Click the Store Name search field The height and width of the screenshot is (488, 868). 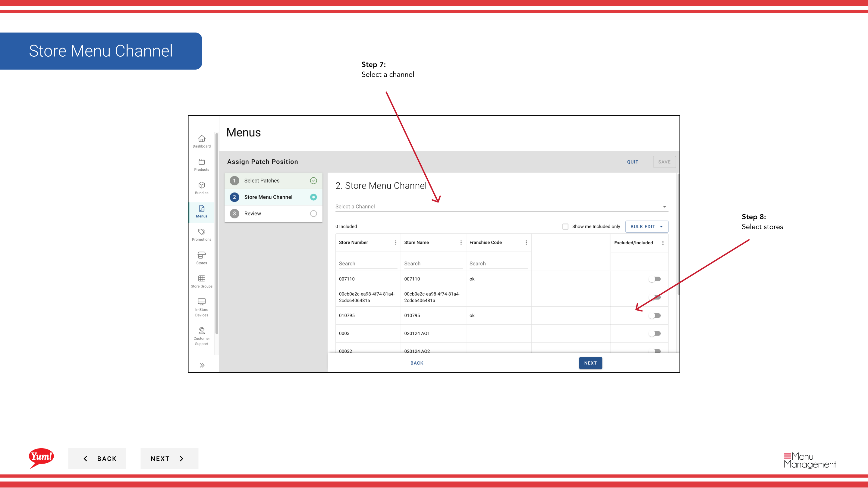coord(433,264)
